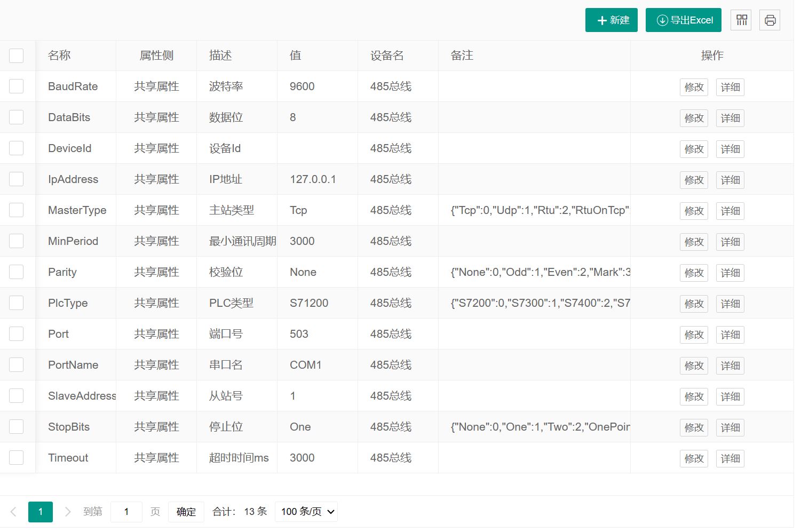Toggle the select-all checkbox in header
Screen dimensions: 801x532
click(x=17, y=55)
